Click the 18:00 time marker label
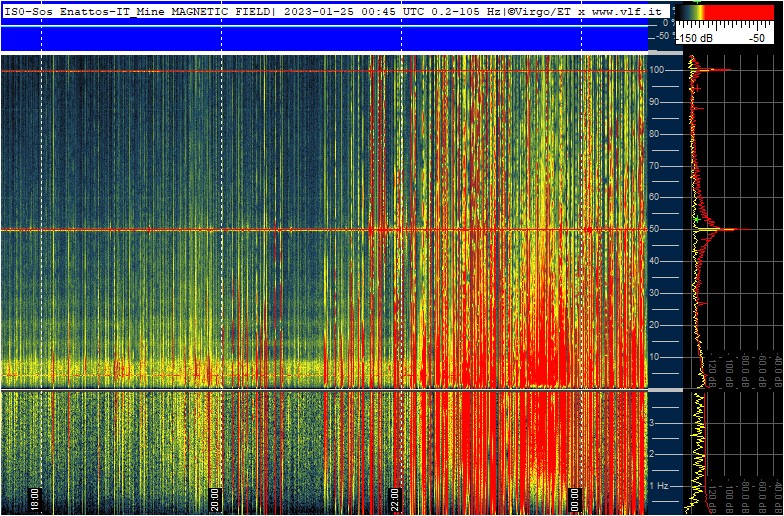 pos(34,495)
